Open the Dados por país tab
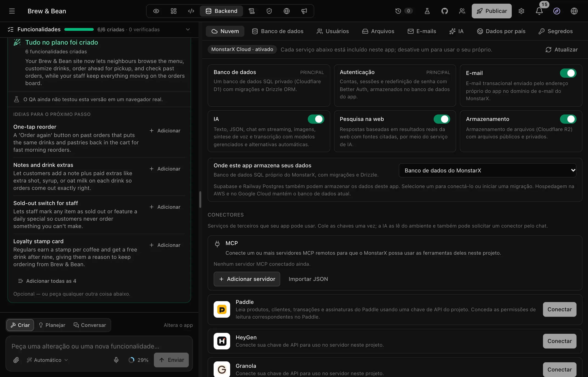Image resolution: width=588 pixels, height=377 pixels. pos(501,31)
